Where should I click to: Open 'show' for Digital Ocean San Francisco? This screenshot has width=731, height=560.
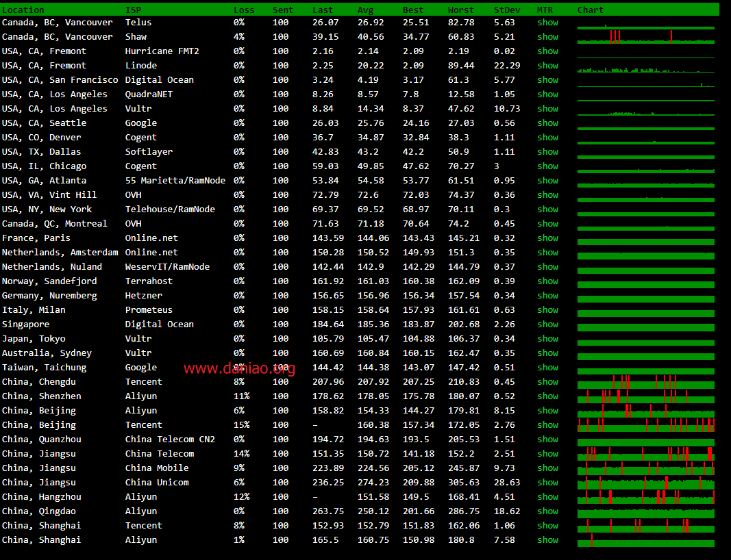point(547,80)
